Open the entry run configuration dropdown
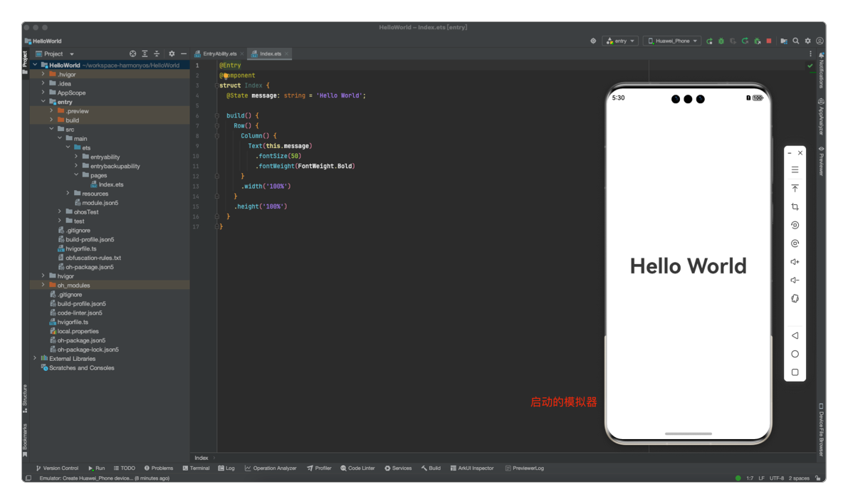 coord(620,41)
